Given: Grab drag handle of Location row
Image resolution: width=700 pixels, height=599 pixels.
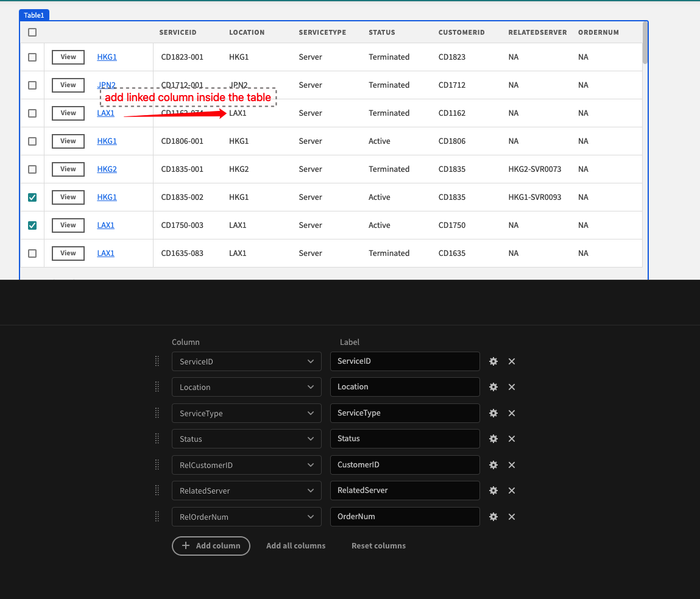Looking at the screenshot, I should [157, 387].
